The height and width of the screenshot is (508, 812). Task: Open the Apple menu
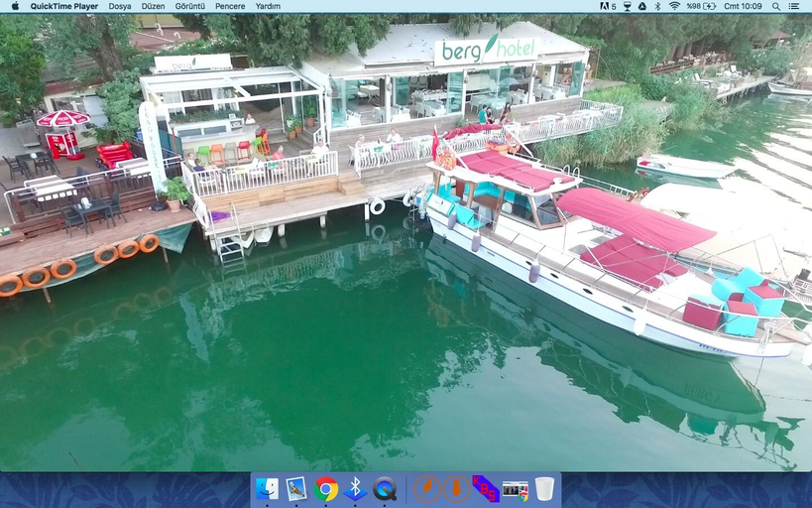(x=15, y=6)
